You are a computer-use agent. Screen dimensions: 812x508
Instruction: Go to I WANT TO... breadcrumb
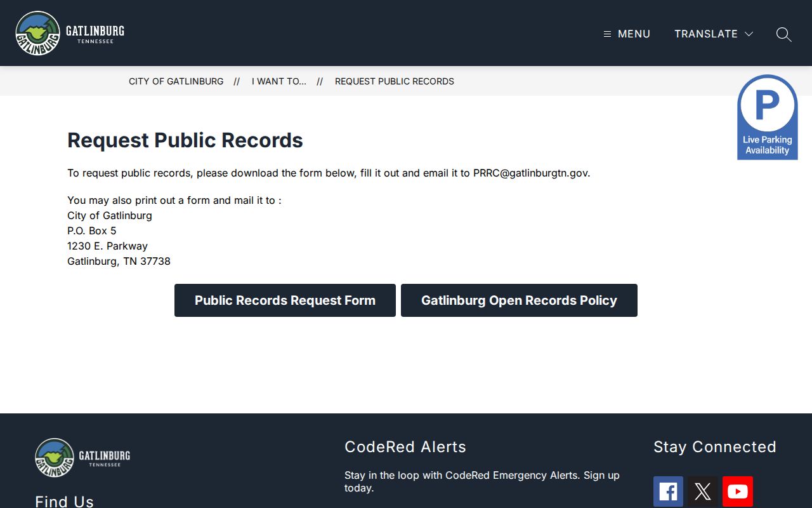pyautogui.click(x=279, y=81)
